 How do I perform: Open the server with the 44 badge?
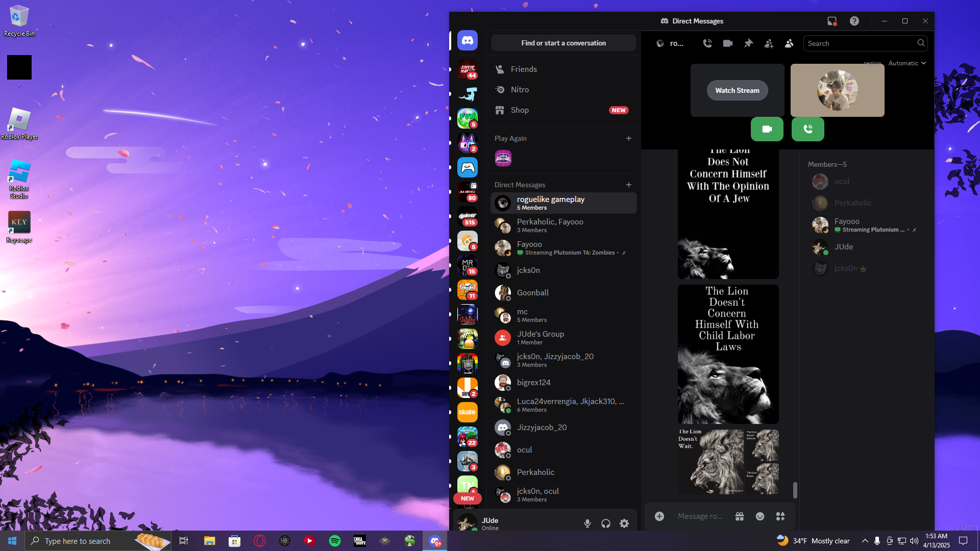[468, 69]
